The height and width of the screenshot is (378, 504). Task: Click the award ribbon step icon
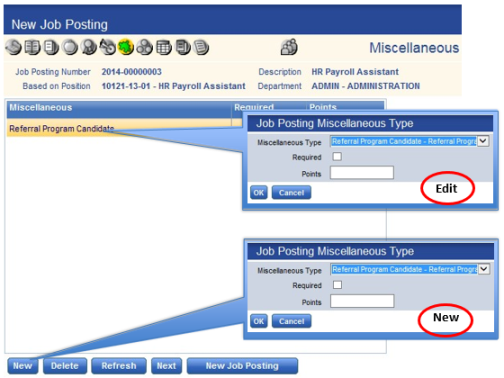pos(89,47)
